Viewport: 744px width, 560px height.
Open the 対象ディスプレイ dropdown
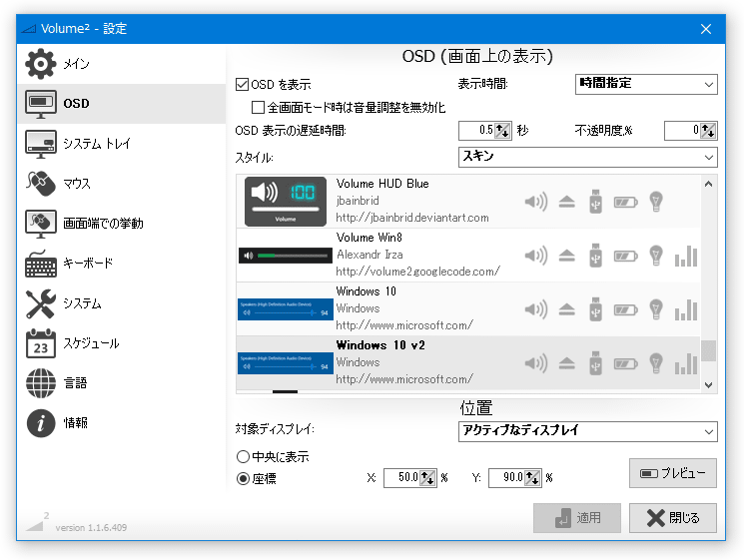pos(587,431)
